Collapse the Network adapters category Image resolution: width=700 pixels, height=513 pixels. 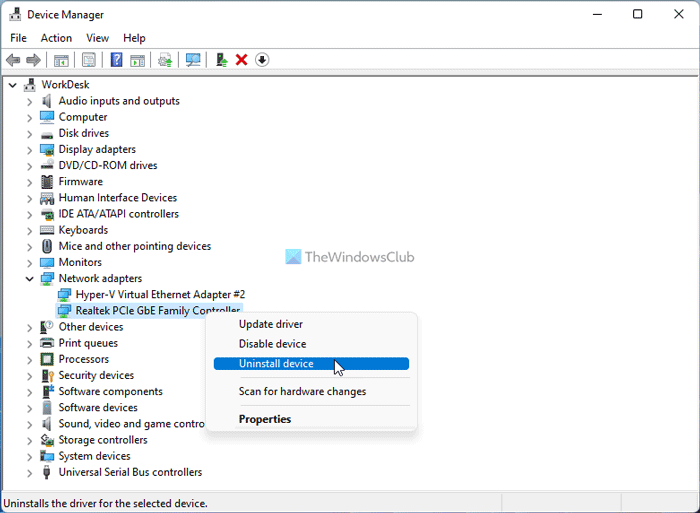[x=29, y=279]
